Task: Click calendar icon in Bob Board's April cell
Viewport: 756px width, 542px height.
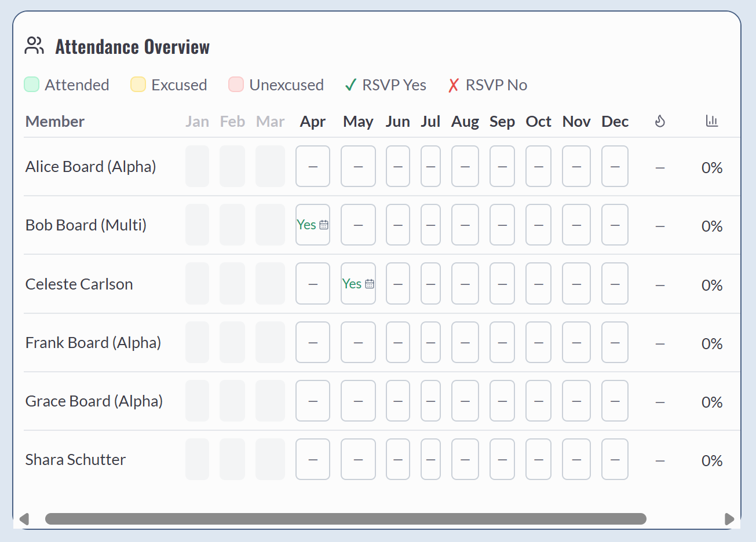Action: point(324,225)
